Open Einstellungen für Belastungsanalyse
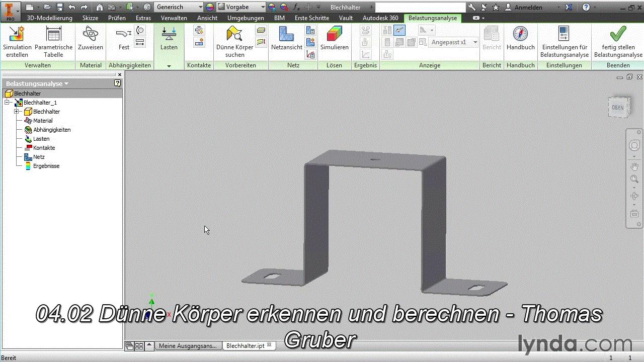 pyautogui.click(x=565, y=42)
